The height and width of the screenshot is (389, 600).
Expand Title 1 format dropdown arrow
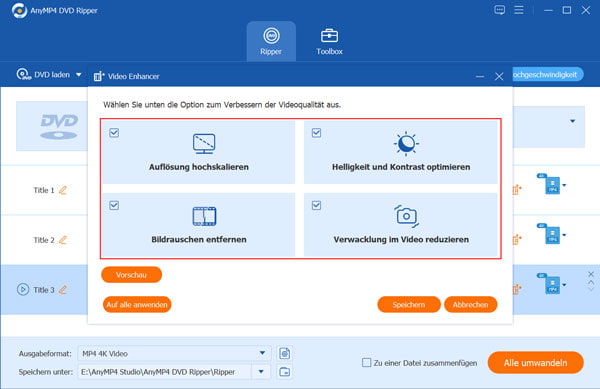(564, 186)
